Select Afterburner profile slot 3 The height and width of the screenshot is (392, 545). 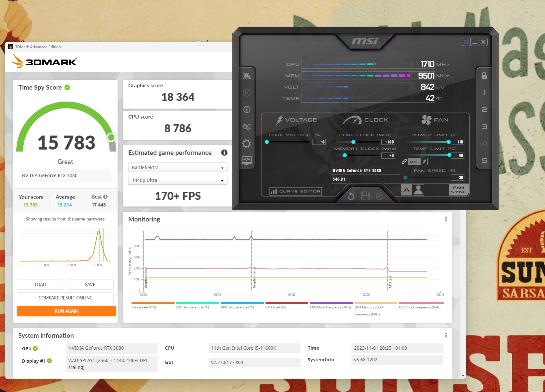[x=484, y=127]
